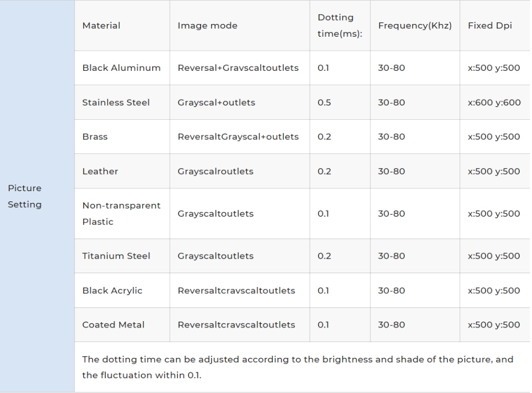Click Stainless Steel's 0.5 dotting time

pos(325,102)
